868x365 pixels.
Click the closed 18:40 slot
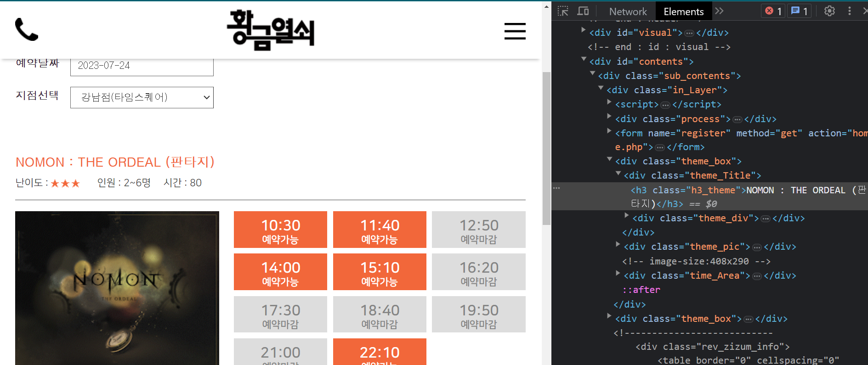tap(380, 314)
